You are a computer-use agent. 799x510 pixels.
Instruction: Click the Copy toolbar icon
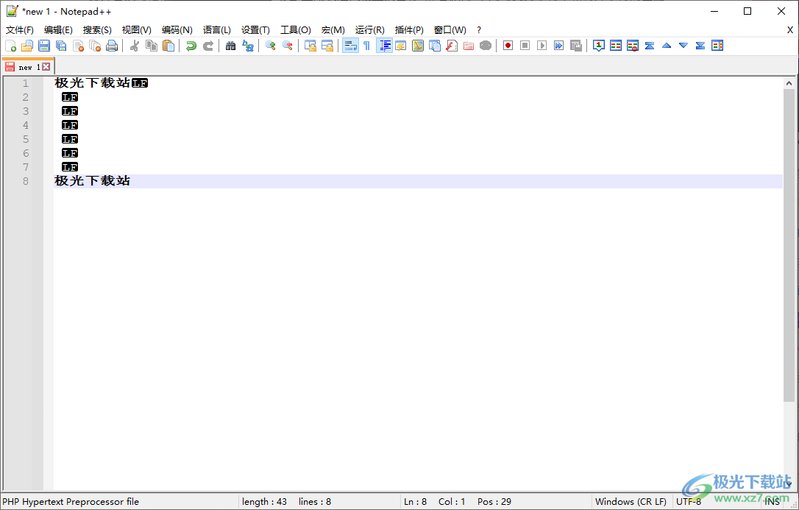tap(151, 46)
